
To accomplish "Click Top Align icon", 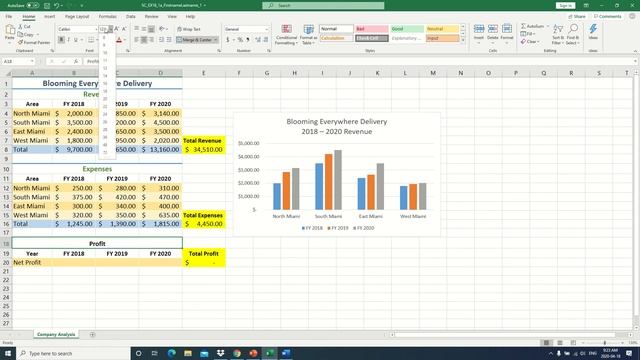I will pyautogui.click(x=136, y=29).
